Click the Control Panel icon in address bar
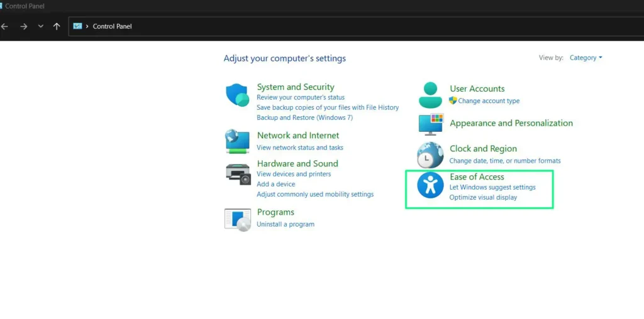Screen dimensions: 644x319 point(77,26)
